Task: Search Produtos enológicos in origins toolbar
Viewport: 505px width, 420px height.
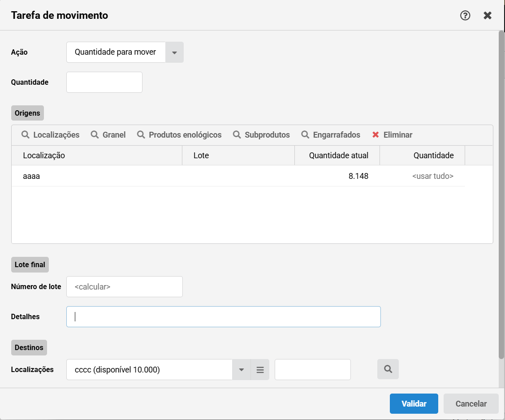Action: click(x=179, y=134)
